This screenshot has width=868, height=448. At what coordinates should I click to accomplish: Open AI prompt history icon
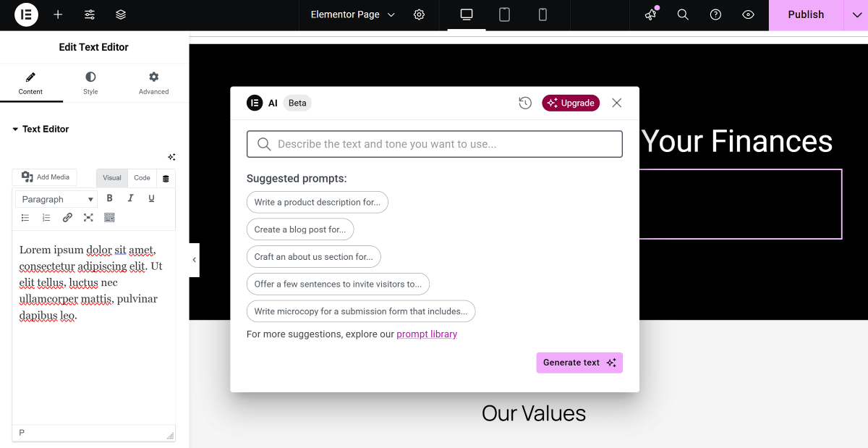coord(525,103)
